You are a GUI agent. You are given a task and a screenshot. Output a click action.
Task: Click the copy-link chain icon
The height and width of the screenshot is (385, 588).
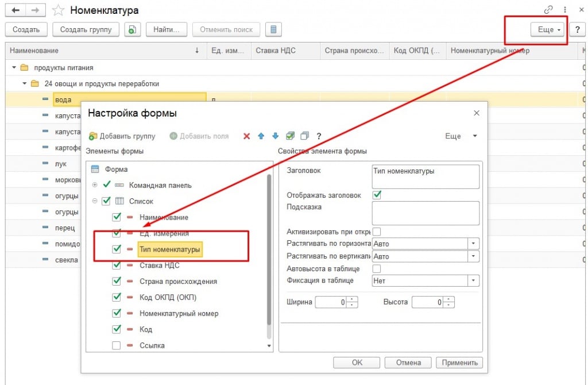549,10
